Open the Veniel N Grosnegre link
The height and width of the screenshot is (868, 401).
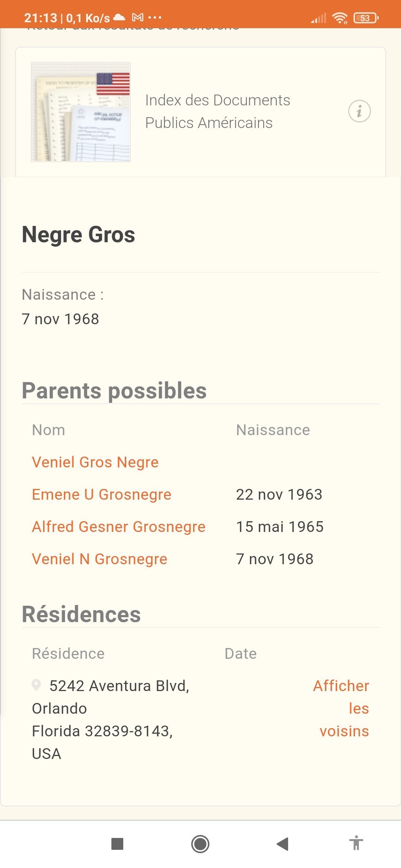tap(100, 559)
